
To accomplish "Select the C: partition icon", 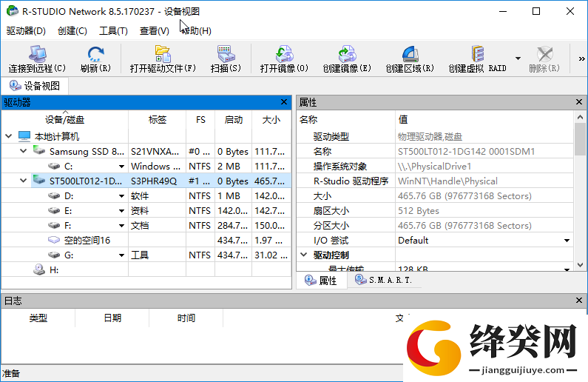I will coord(54,166).
